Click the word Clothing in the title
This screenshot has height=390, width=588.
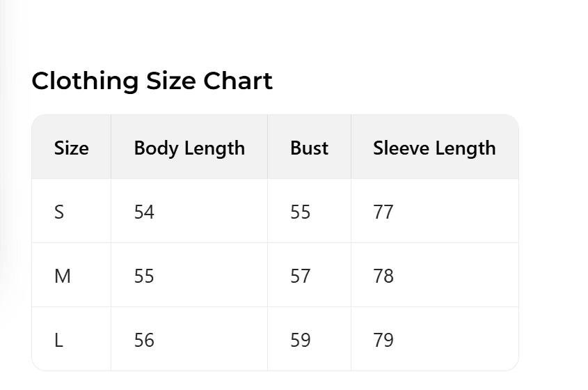[x=85, y=81]
